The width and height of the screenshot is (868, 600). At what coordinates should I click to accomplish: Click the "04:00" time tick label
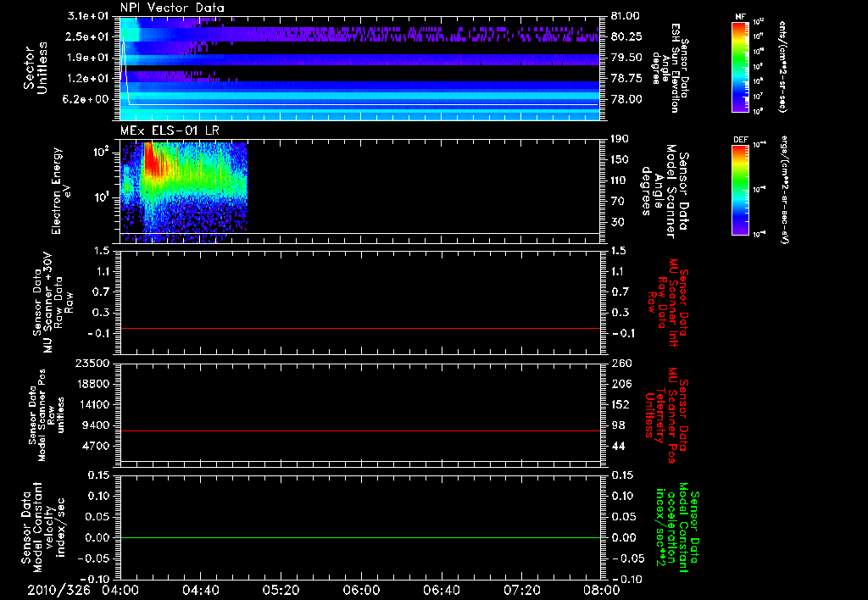(120, 590)
